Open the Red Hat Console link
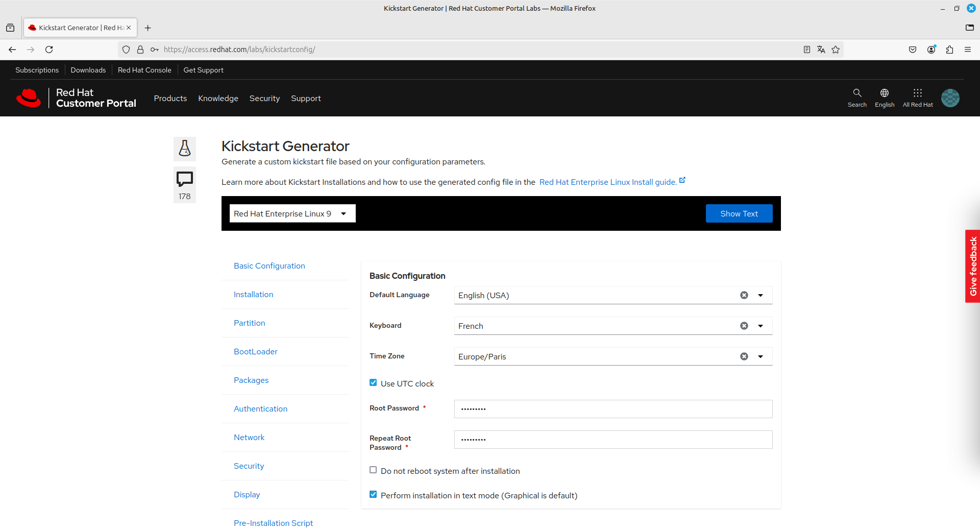Screen dimensions: 980x531 (x=144, y=70)
